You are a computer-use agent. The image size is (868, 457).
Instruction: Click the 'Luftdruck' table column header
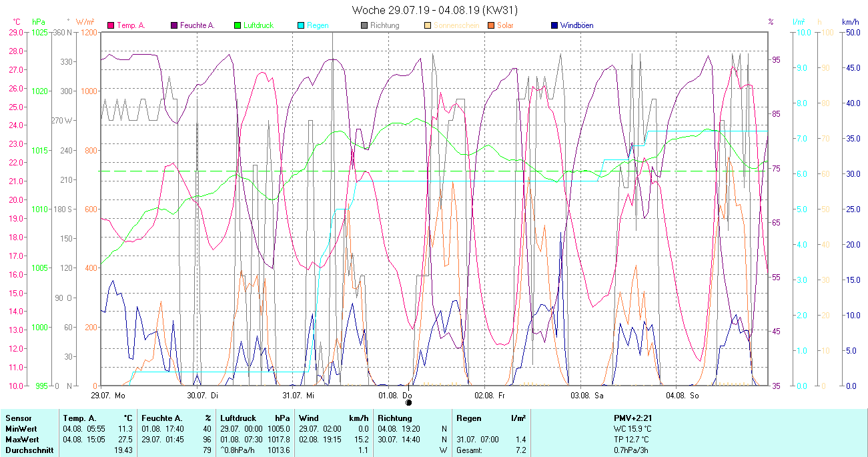click(x=238, y=418)
